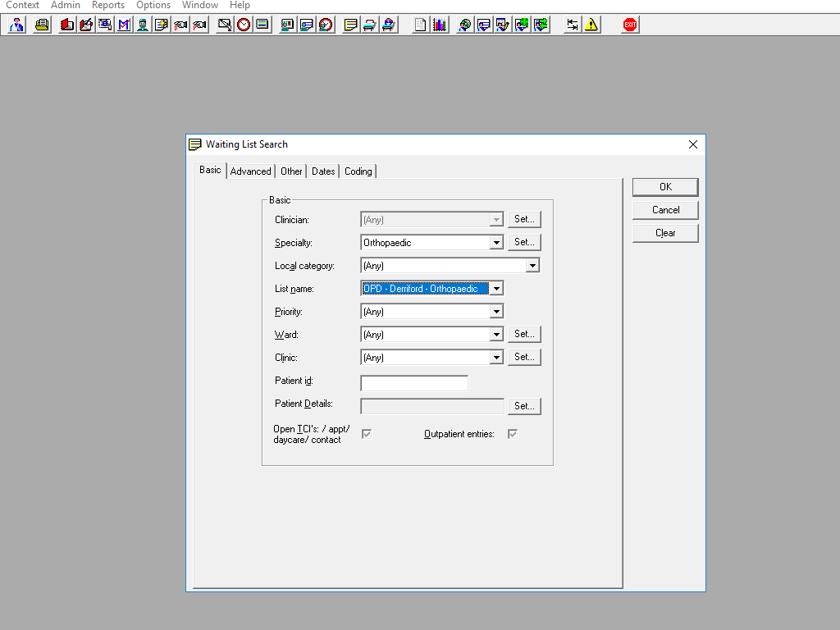This screenshot has height=630, width=840.
Task: Click the red EXIT stop sign icon
Action: pos(630,25)
